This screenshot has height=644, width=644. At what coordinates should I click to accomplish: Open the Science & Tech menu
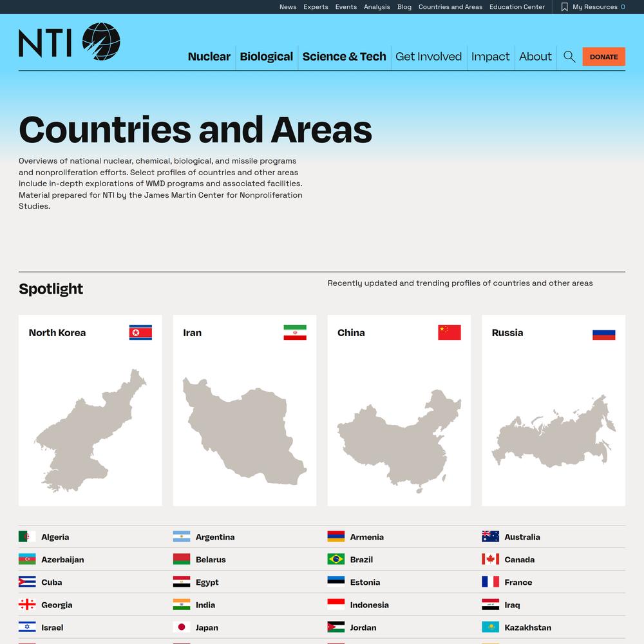click(x=344, y=57)
